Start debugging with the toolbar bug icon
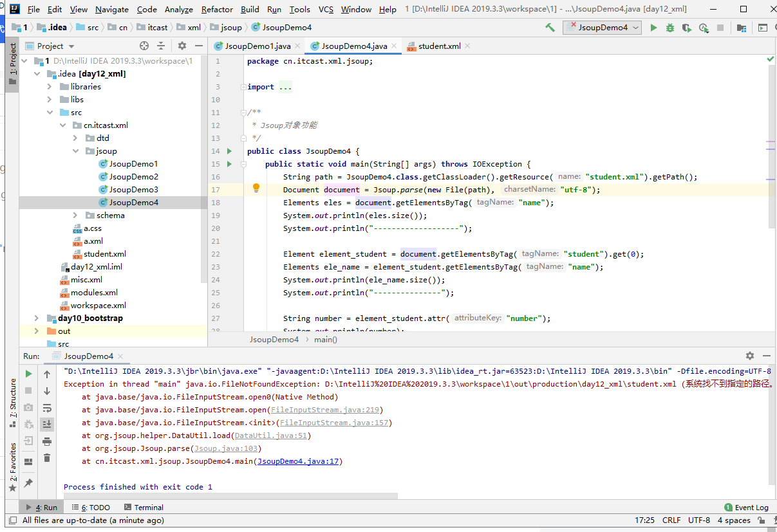Image resolution: width=777 pixels, height=532 pixels. (670, 28)
